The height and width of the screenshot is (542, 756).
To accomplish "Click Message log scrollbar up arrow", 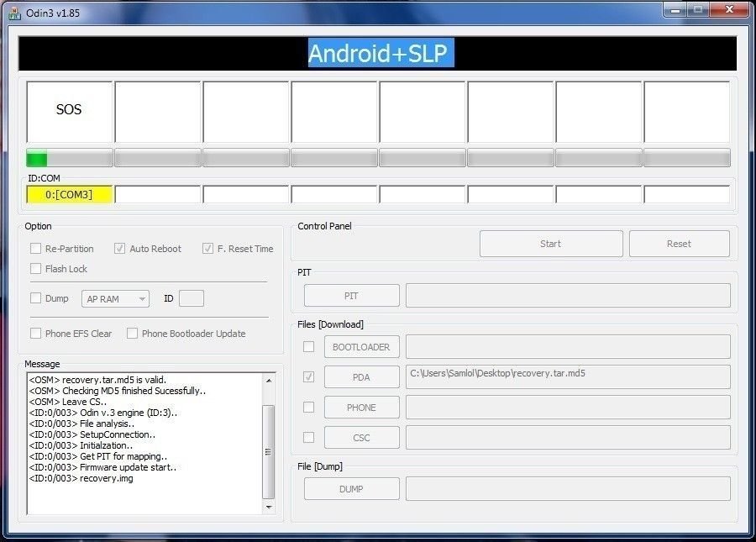I will click(269, 381).
